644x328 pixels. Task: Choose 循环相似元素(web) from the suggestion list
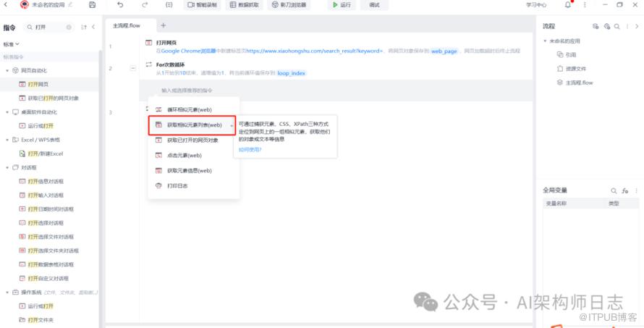[193, 110]
